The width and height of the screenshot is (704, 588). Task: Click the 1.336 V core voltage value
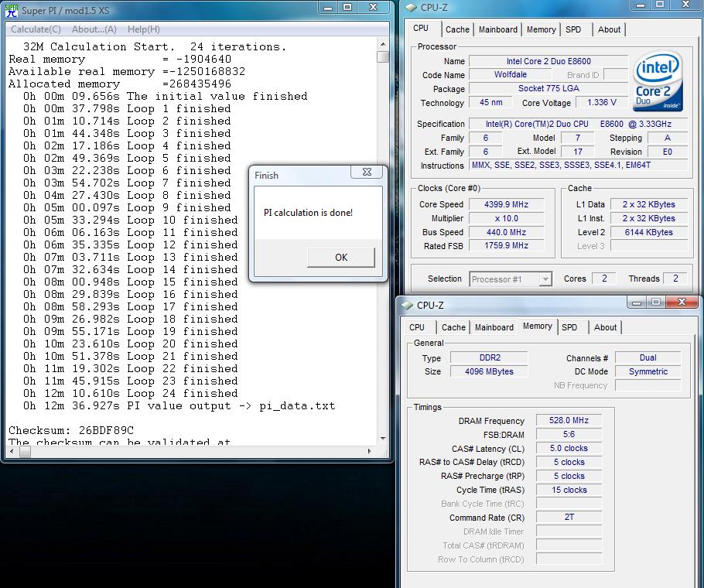[x=602, y=102]
